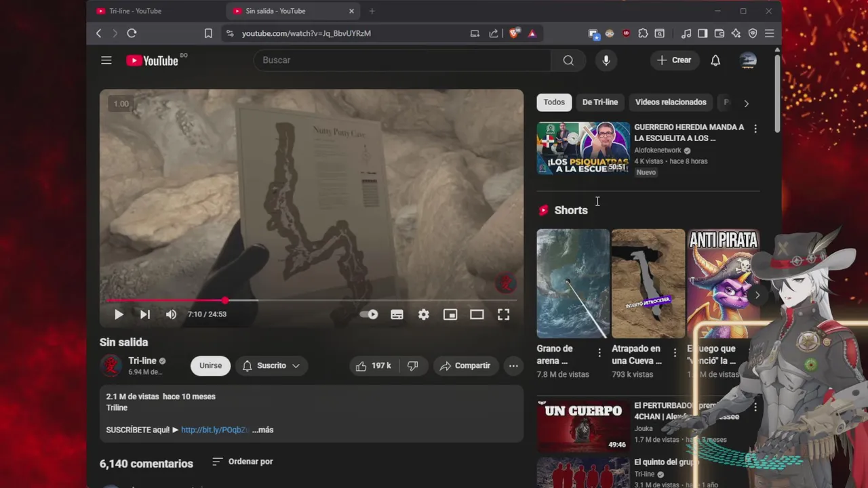Open the Tri-line channel avatar
The width and height of the screenshot is (868, 488).
pyautogui.click(x=111, y=365)
